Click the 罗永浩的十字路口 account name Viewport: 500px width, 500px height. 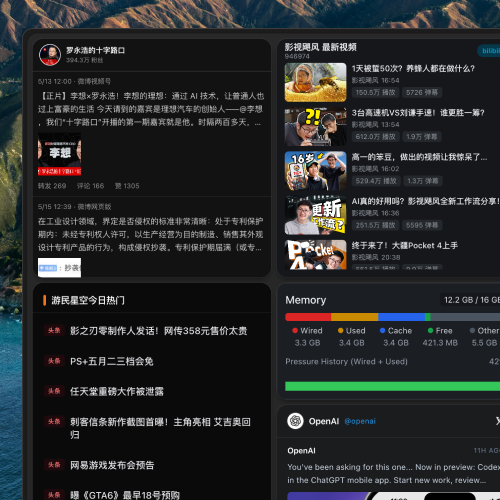(95, 50)
